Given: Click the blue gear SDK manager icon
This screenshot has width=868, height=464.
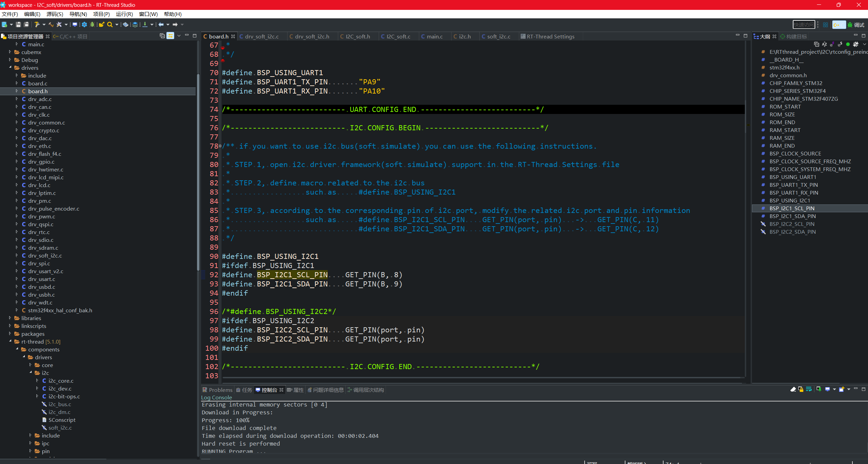Looking at the screenshot, I should (x=84, y=24).
